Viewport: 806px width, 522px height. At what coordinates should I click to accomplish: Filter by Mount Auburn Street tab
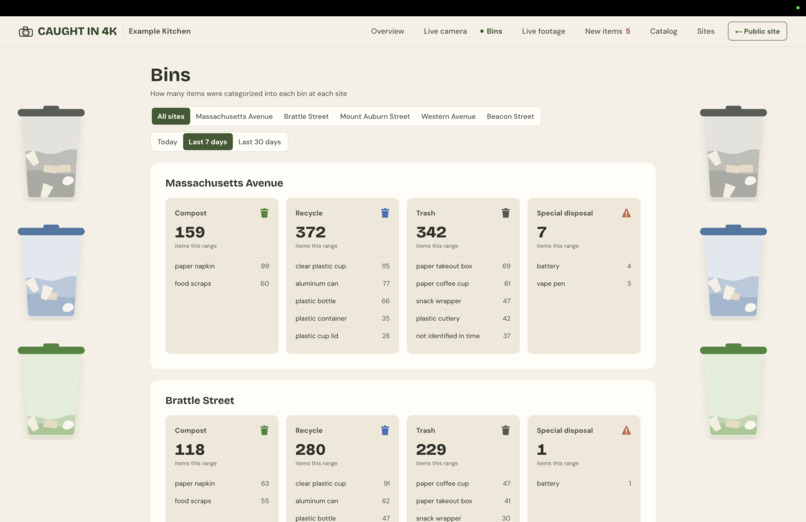[375, 116]
